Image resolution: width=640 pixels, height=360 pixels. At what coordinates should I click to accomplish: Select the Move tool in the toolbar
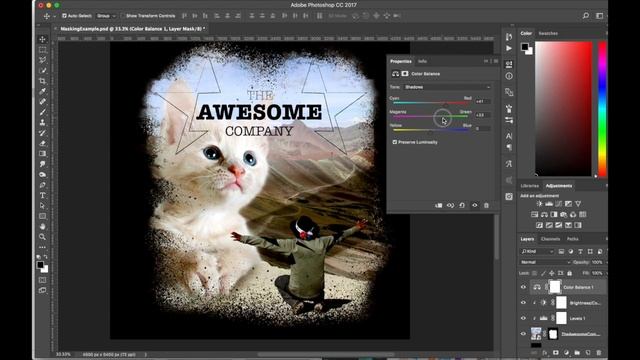pos(42,39)
